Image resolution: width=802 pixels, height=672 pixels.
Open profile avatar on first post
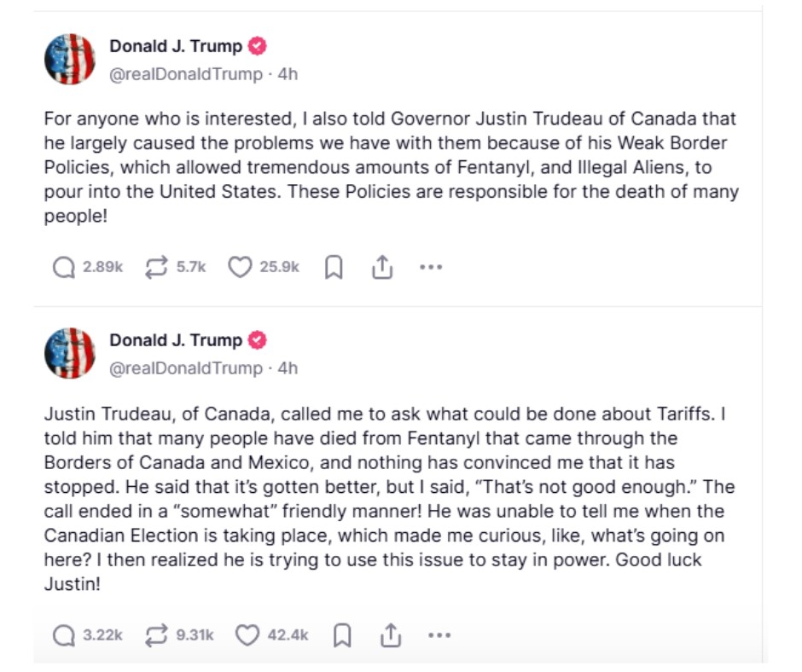point(70,60)
